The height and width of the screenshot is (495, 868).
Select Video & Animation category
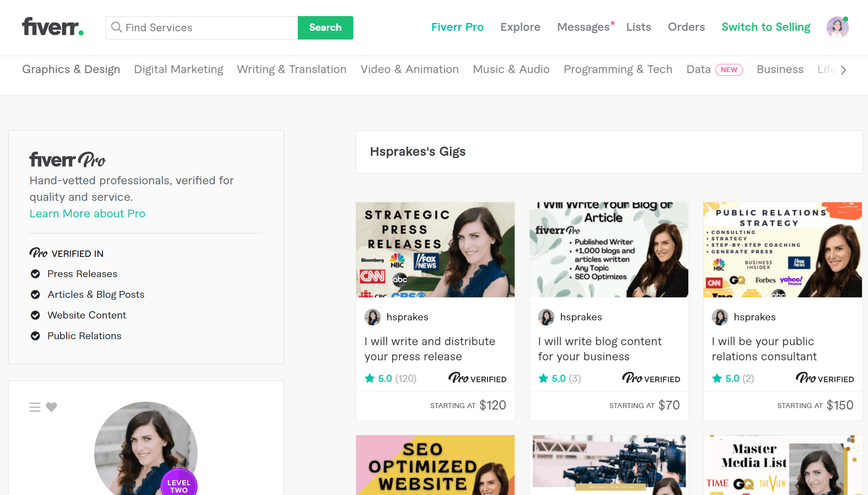click(409, 69)
